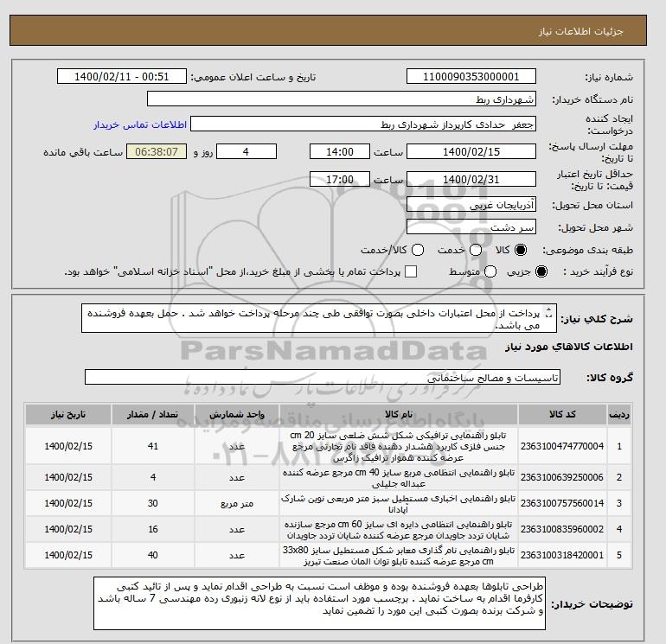
Task: Click the response deadline date 1400/02/15 field
Action: coord(471,151)
